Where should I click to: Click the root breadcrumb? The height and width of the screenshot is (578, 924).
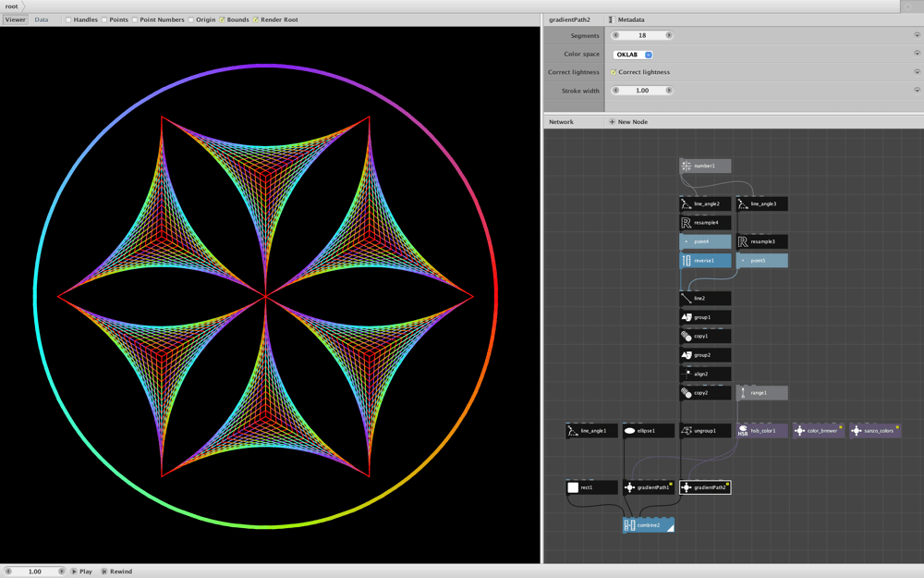pyautogui.click(x=11, y=6)
